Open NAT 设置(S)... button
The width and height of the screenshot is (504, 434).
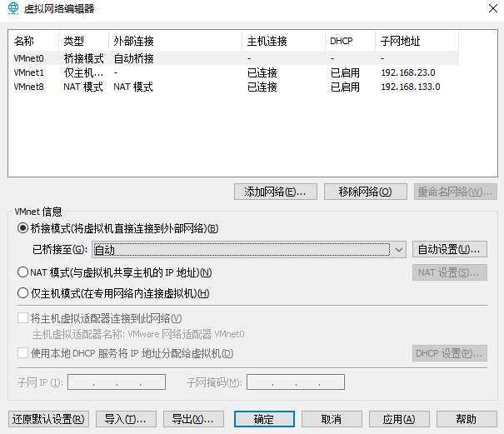[x=450, y=272]
